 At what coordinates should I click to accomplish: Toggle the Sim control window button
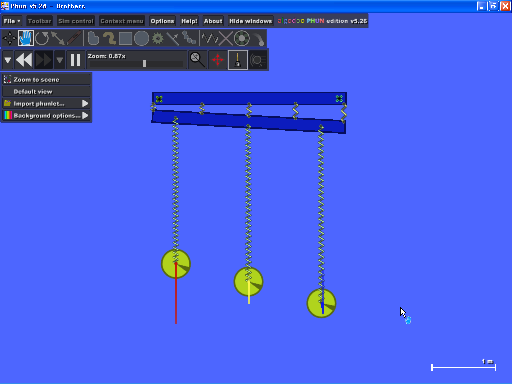[x=76, y=21]
